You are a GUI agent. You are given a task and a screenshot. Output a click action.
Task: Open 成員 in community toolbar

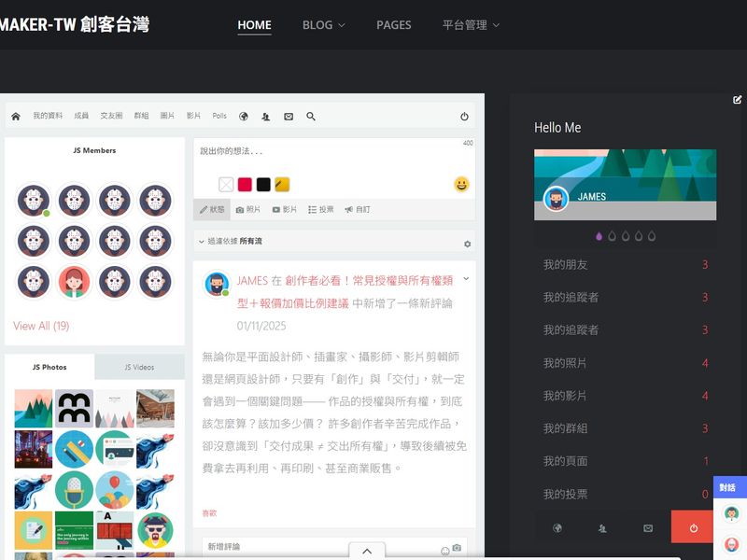pyautogui.click(x=81, y=116)
